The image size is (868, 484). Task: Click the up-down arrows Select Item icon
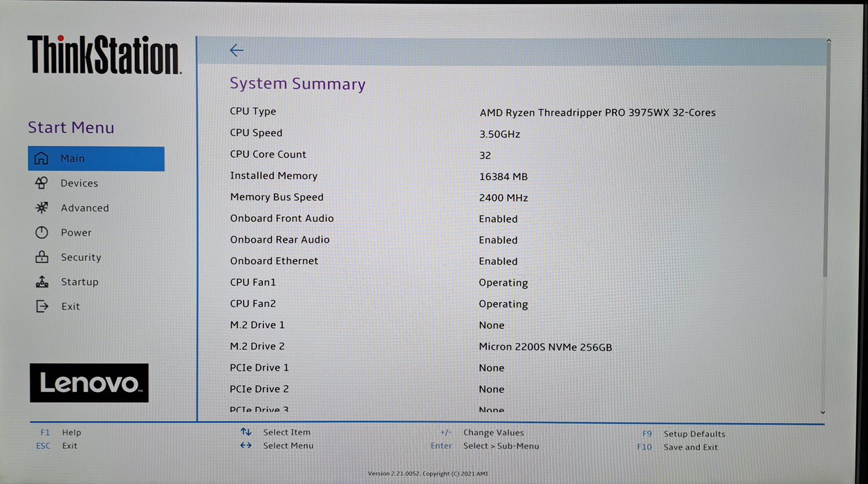coord(246,432)
